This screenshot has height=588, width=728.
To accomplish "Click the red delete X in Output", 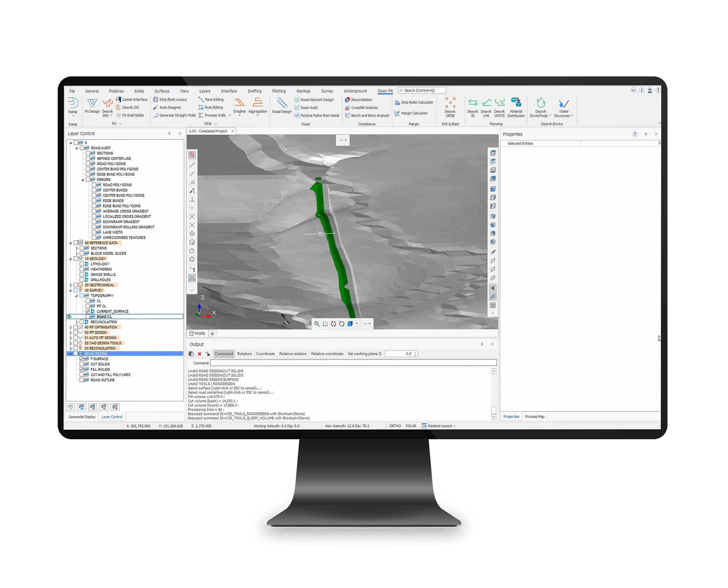I will click(x=199, y=354).
